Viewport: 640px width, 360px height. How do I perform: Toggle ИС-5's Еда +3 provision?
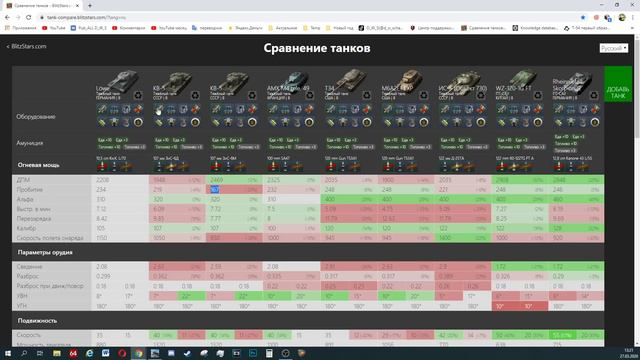[464, 140]
